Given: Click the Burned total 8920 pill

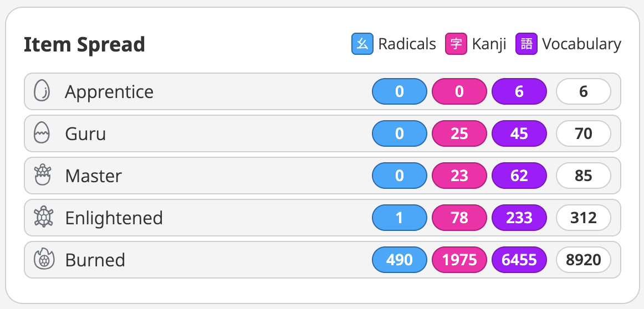Looking at the screenshot, I should click(x=584, y=260).
